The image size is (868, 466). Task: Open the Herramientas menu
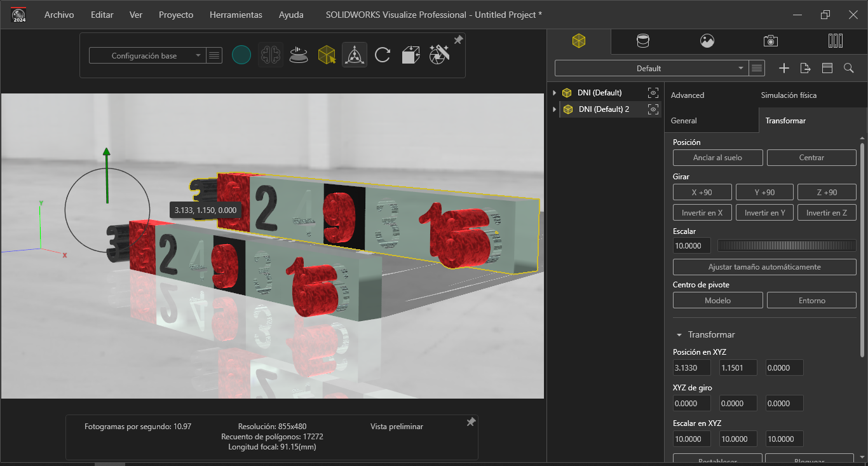point(236,15)
